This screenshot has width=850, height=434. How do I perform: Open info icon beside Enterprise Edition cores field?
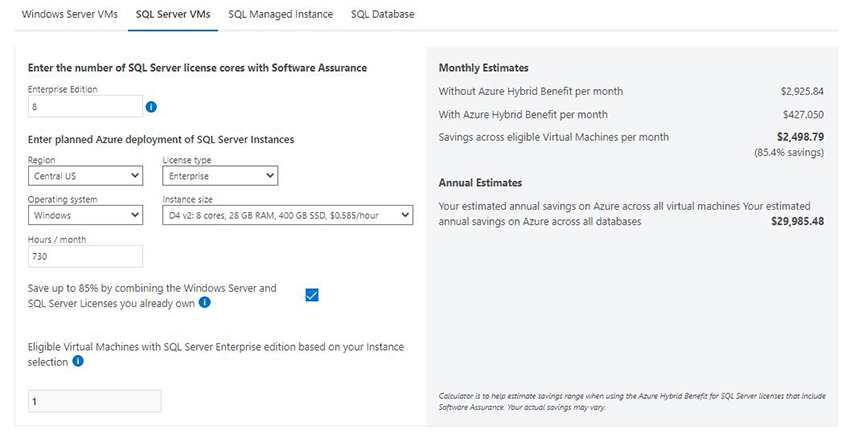tap(151, 107)
